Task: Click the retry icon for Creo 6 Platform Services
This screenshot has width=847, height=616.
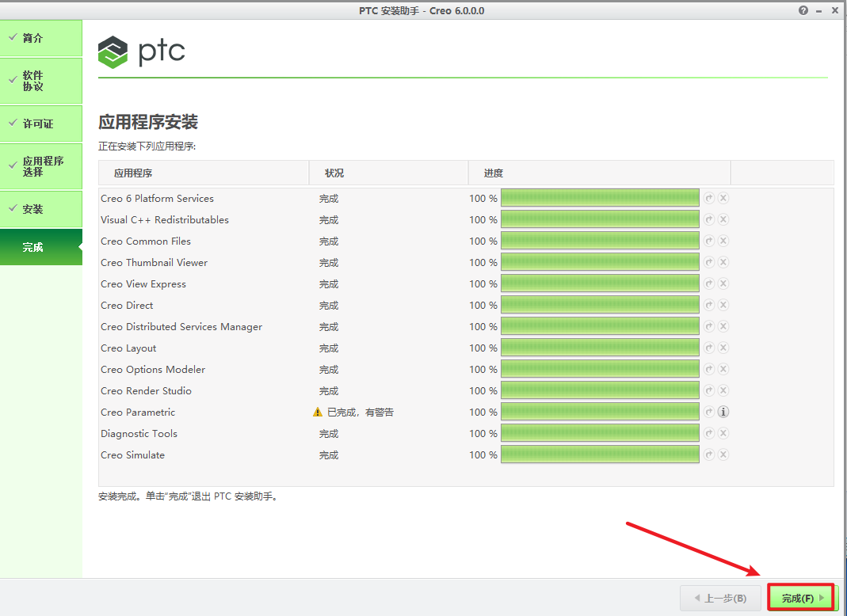Action: pyautogui.click(x=709, y=198)
